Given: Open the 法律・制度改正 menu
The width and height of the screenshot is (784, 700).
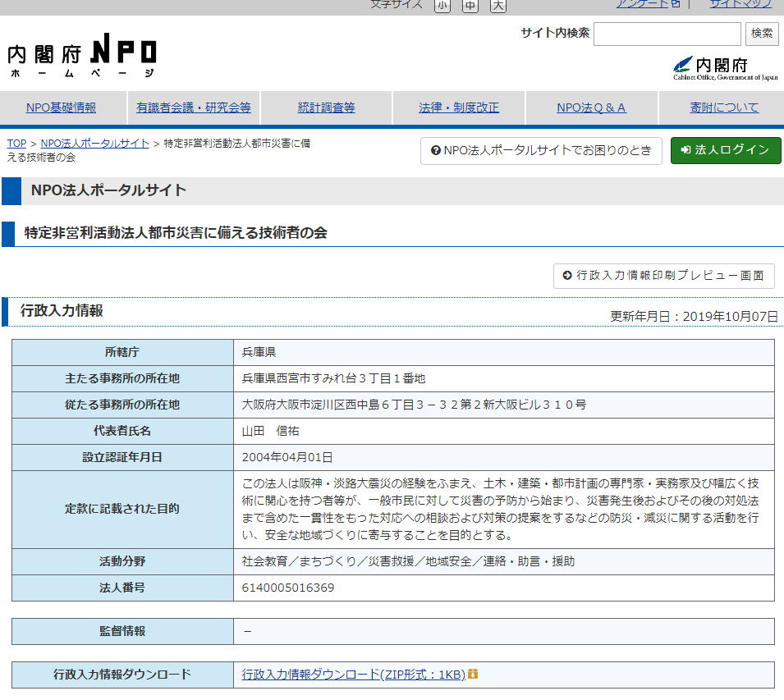Looking at the screenshot, I should pyautogui.click(x=459, y=108).
